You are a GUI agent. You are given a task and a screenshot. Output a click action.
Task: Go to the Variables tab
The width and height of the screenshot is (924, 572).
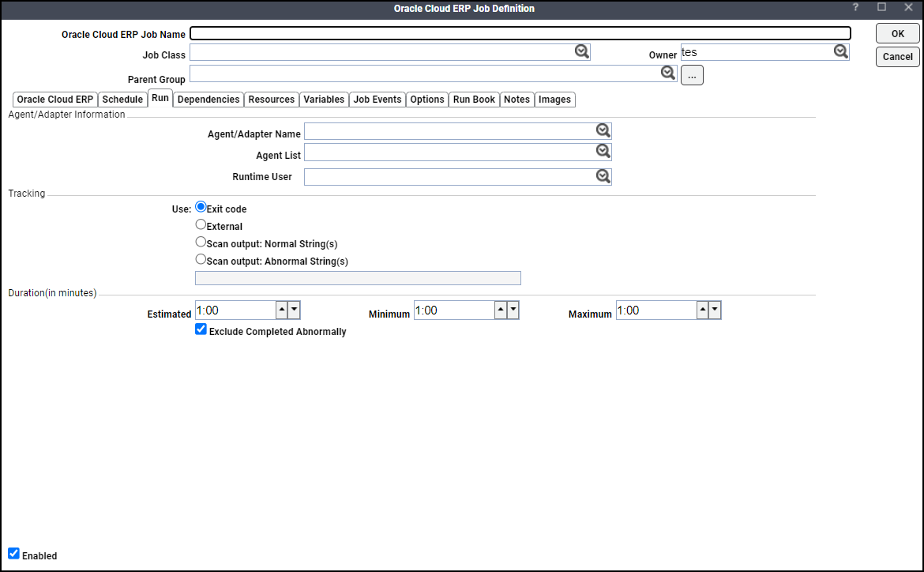pos(324,99)
